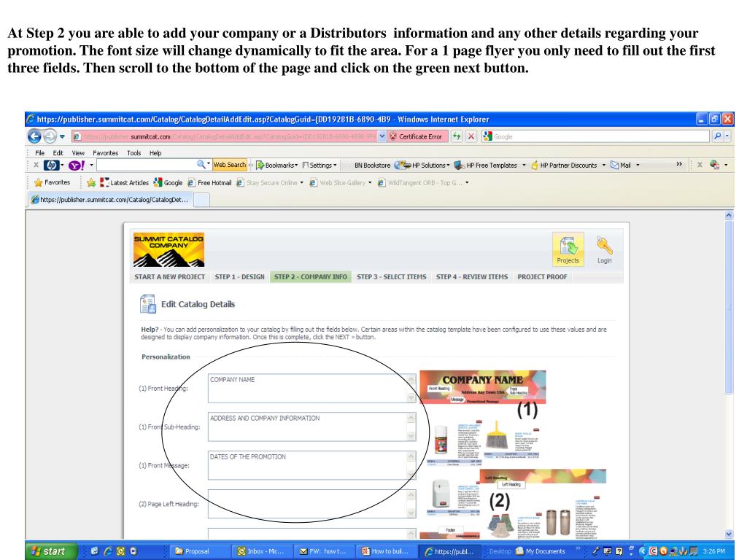Switch to Inbox - Microsoft taskbar item
Image resolution: width=747 pixels, height=560 pixels.
pyautogui.click(x=261, y=551)
